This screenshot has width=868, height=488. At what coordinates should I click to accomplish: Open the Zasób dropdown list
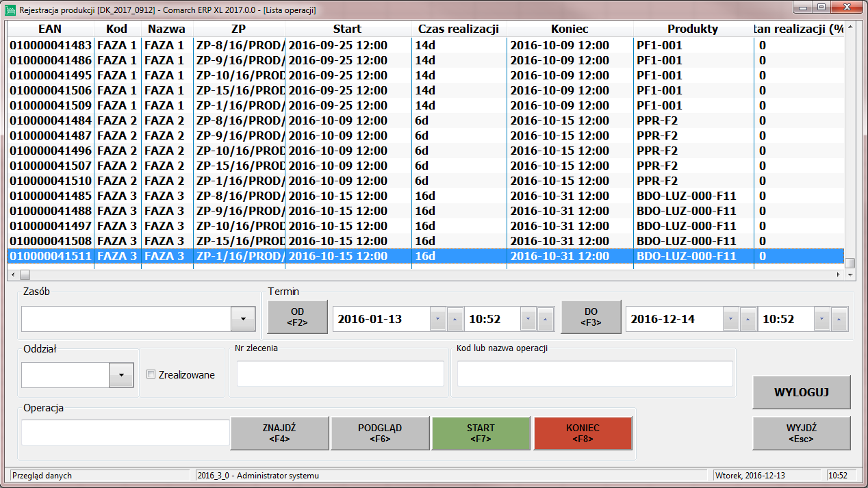[243, 319]
